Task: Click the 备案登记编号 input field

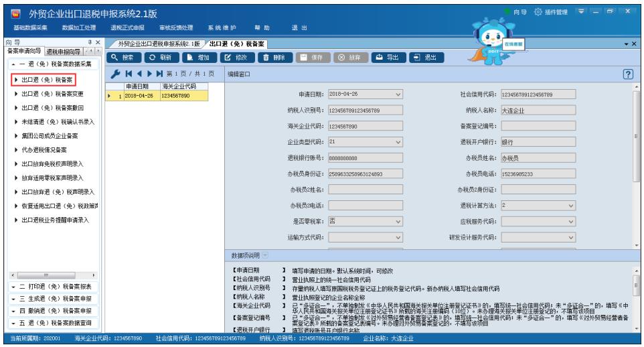Action: (534, 126)
